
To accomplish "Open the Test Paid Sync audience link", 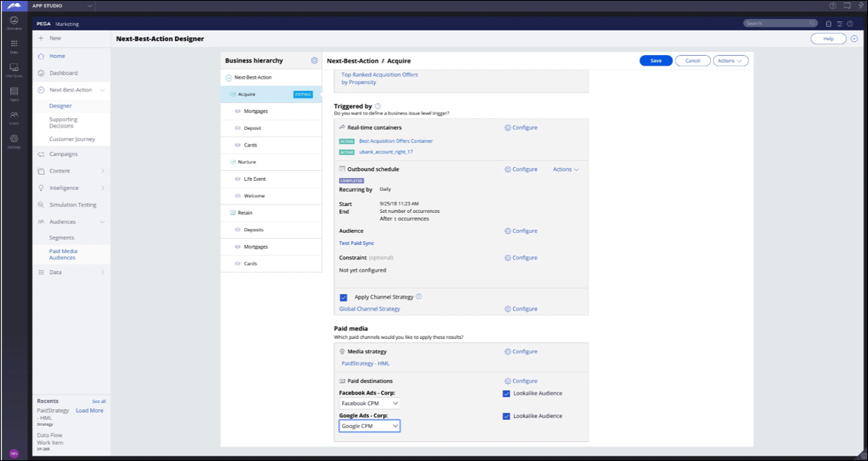I will tap(357, 243).
